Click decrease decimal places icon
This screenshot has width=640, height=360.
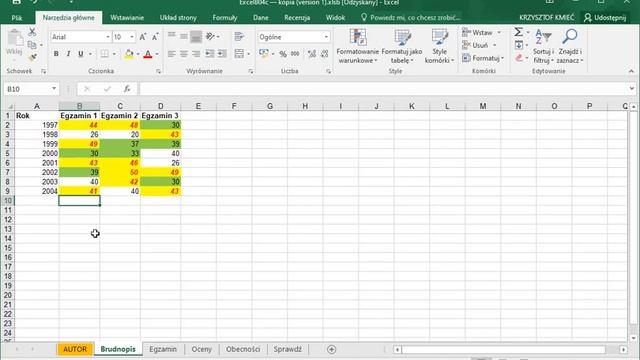[x=324, y=54]
